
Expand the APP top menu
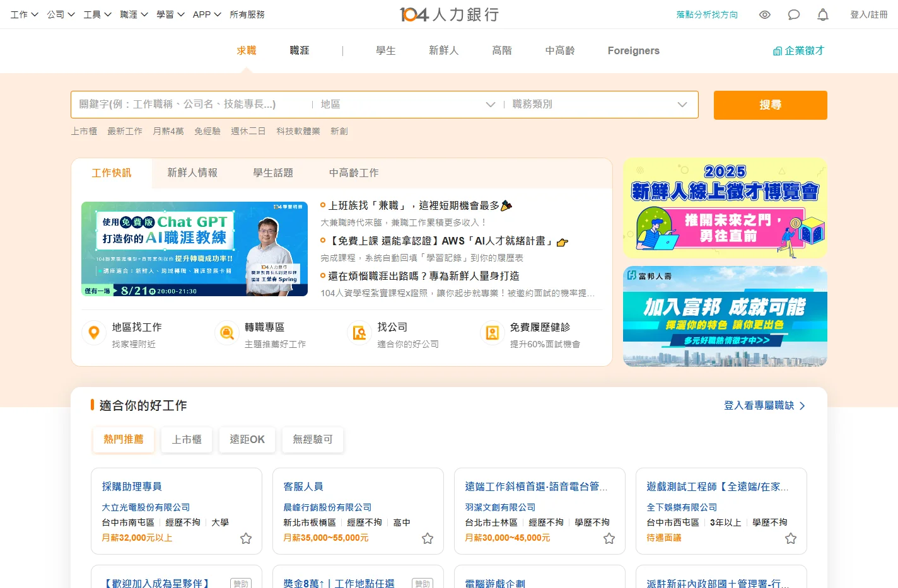click(207, 14)
